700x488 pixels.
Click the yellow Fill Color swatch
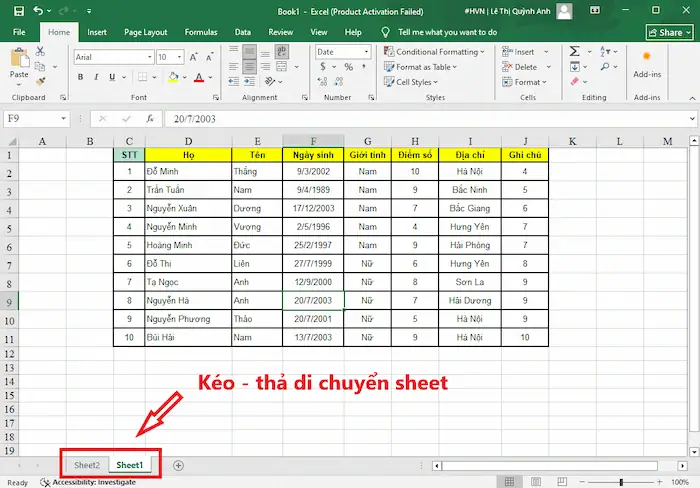pos(174,78)
